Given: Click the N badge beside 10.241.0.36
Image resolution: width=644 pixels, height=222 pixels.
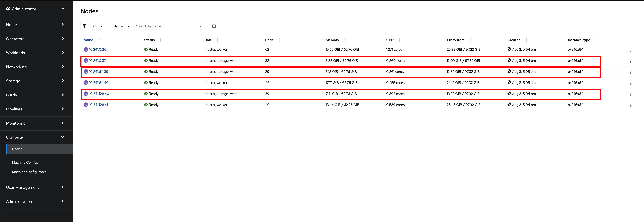Looking at the screenshot, I should pyautogui.click(x=86, y=49).
